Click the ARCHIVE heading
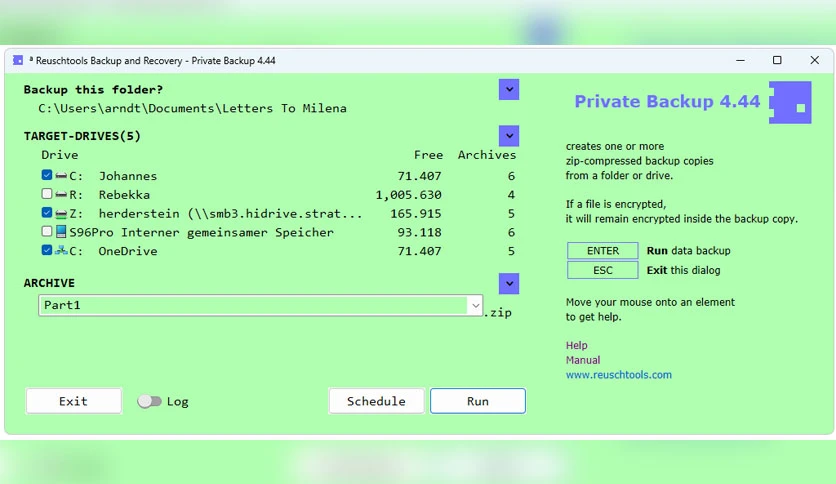This screenshot has height=484, width=836. [49, 283]
